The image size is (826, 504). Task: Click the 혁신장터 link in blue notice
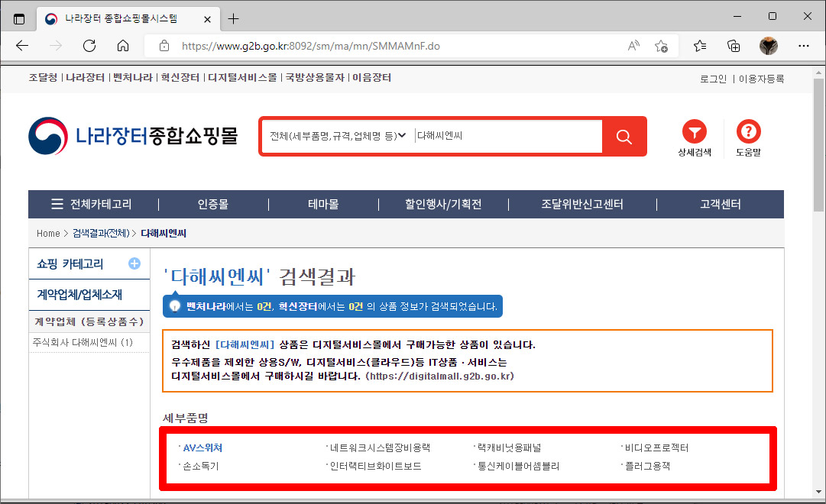pyautogui.click(x=298, y=306)
